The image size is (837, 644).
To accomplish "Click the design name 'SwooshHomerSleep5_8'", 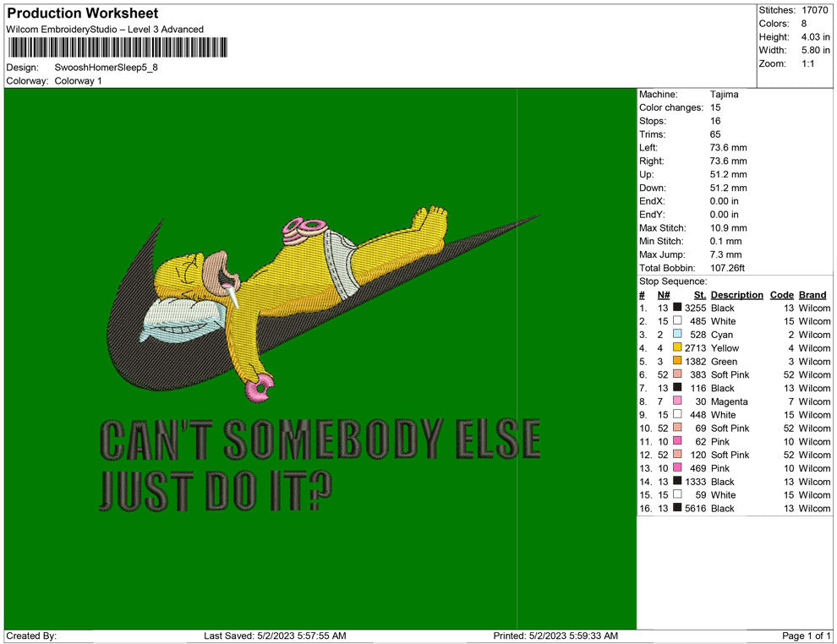I will tap(107, 68).
